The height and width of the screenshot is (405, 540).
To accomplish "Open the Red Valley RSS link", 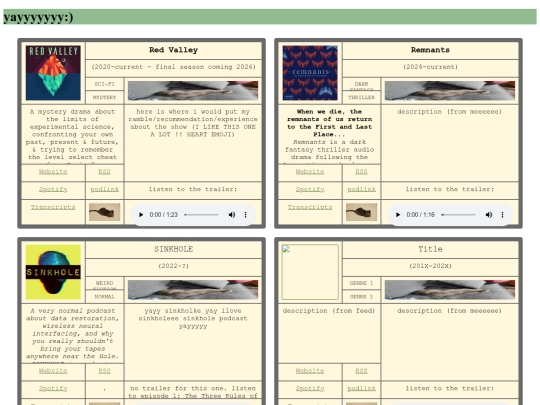I will pos(104,172).
